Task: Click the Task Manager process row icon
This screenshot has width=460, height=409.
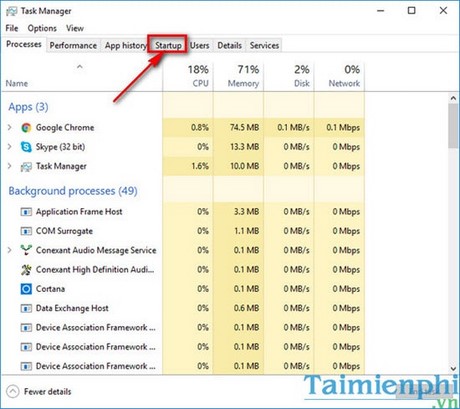Action: [x=26, y=166]
